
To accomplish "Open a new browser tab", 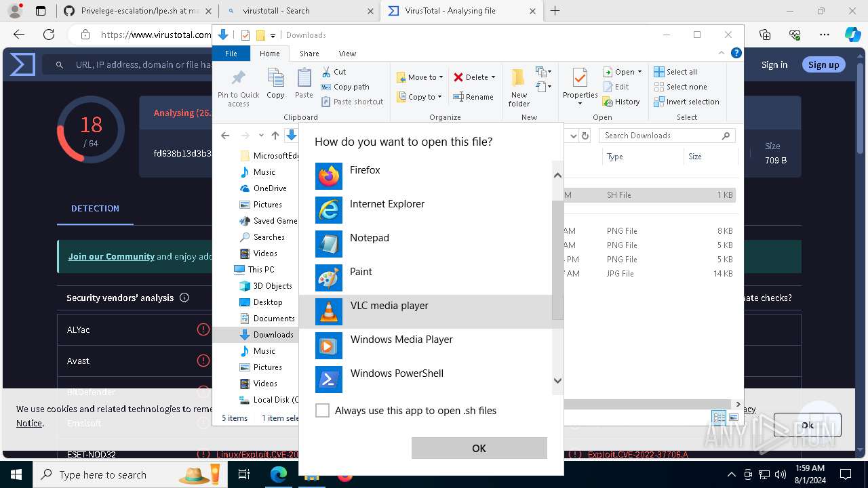I will coord(555,11).
